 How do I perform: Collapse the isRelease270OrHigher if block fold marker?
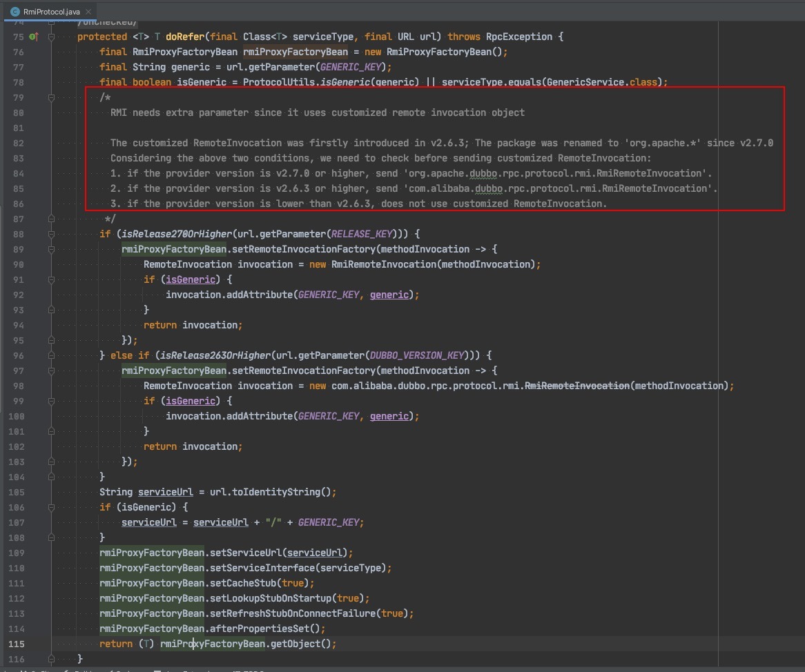point(52,234)
